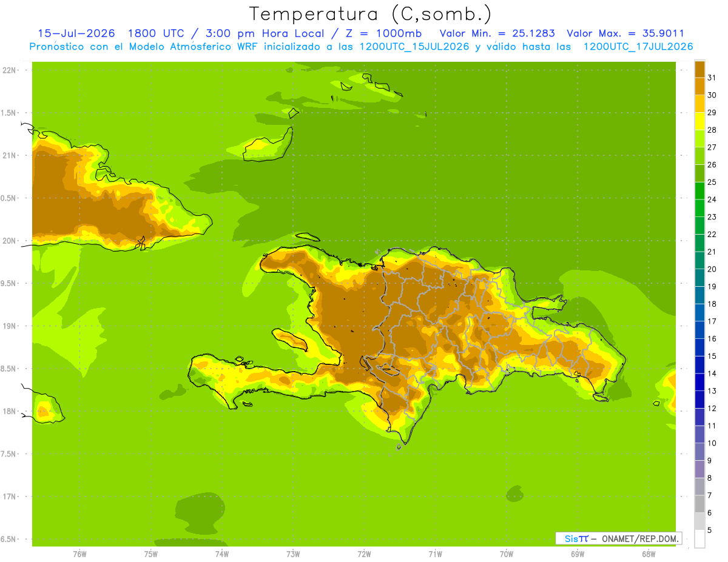Click legend value "25"
Image resolution: width=728 pixels, height=562 pixels.
[x=712, y=182]
